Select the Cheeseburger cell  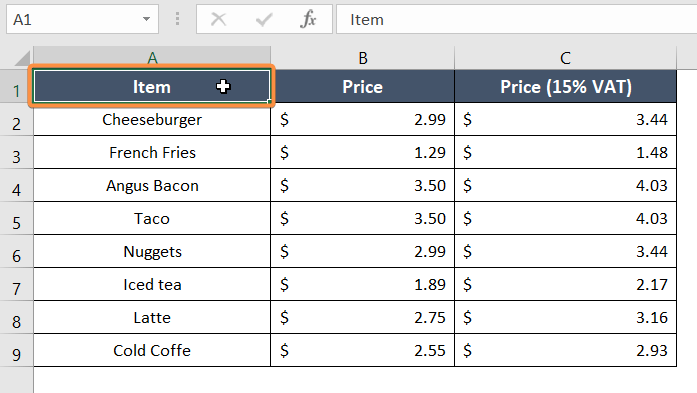(152, 120)
